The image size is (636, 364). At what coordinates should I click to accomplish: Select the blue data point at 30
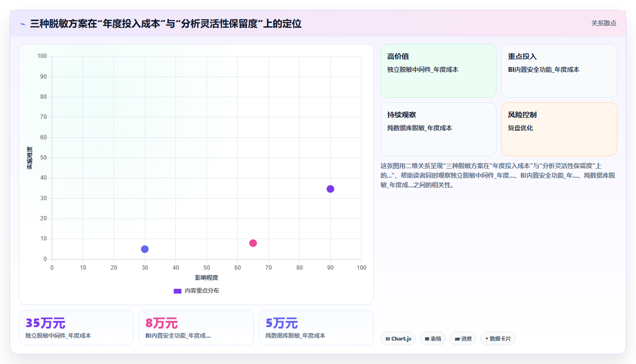pos(145,249)
